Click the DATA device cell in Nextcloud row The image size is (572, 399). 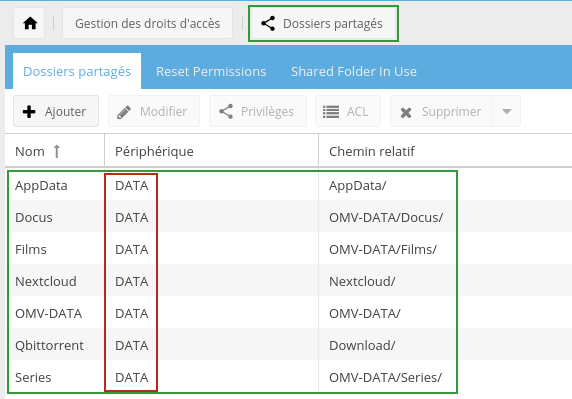131,282
